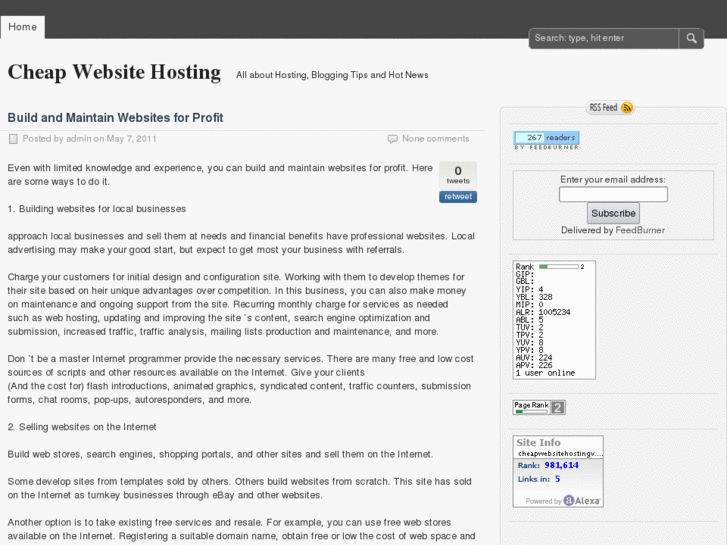
Task: Open the Cheap Website Hosting site title
Action: (x=114, y=72)
